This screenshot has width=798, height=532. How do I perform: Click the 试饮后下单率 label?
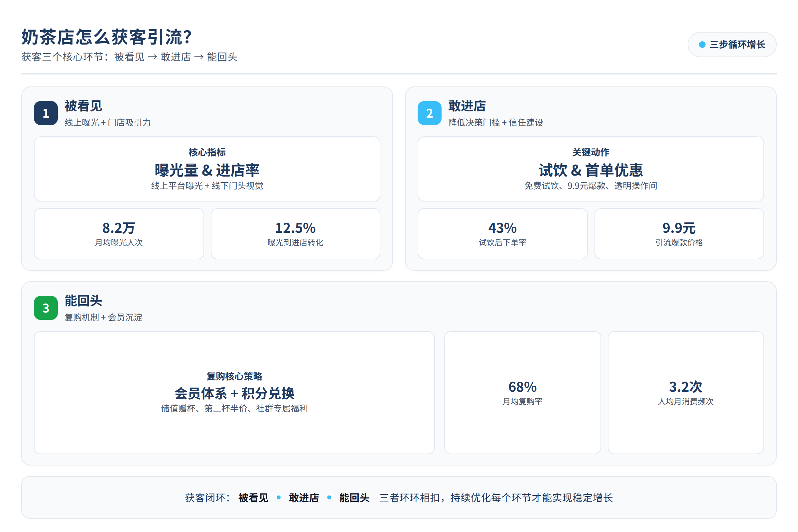[502, 242]
